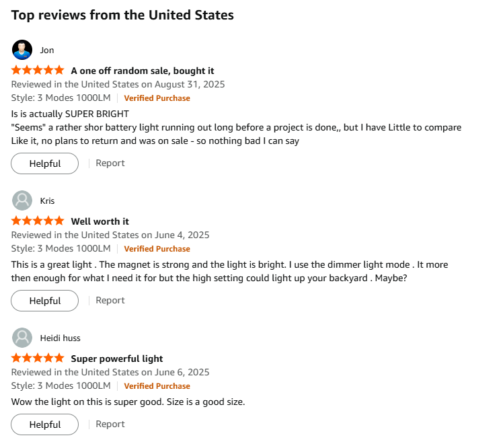Click Jon's profile avatar picture

[x=22, y=50]
